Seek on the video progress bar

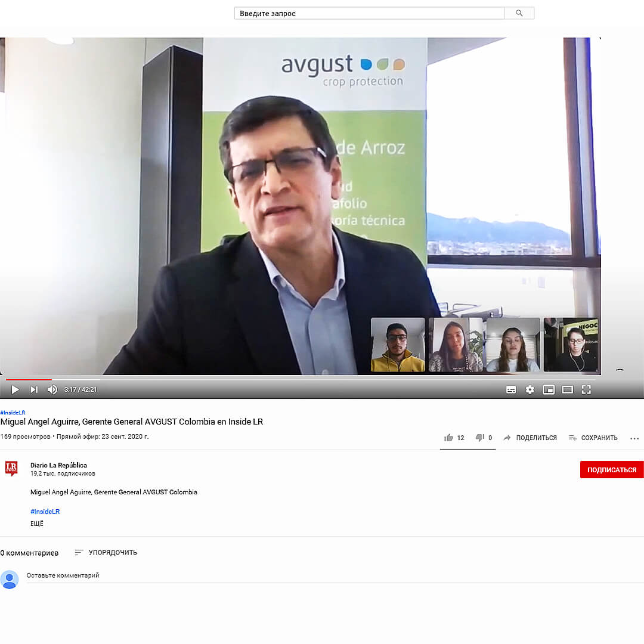pos(301,379)
